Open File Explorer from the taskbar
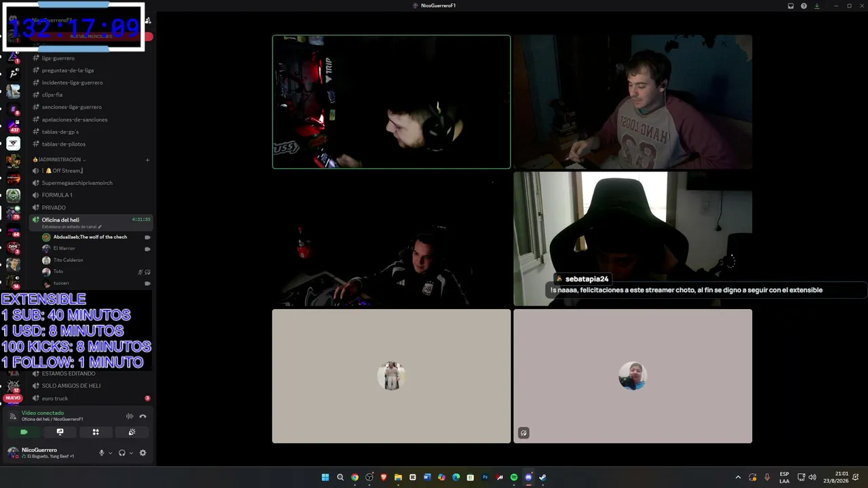The width and height of the screenshot is (868, 488). pos(398,477)
